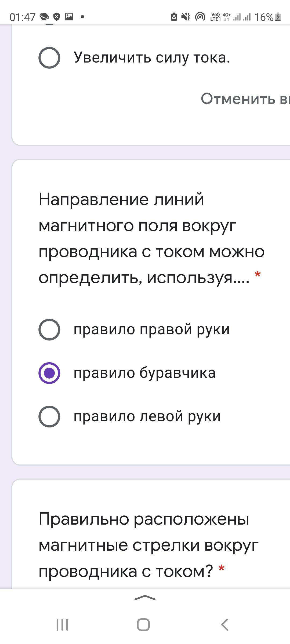This screenshot has width=290, height=644.
Task: Tap the hotspot icon in status bar
Action: coord(200,17)
